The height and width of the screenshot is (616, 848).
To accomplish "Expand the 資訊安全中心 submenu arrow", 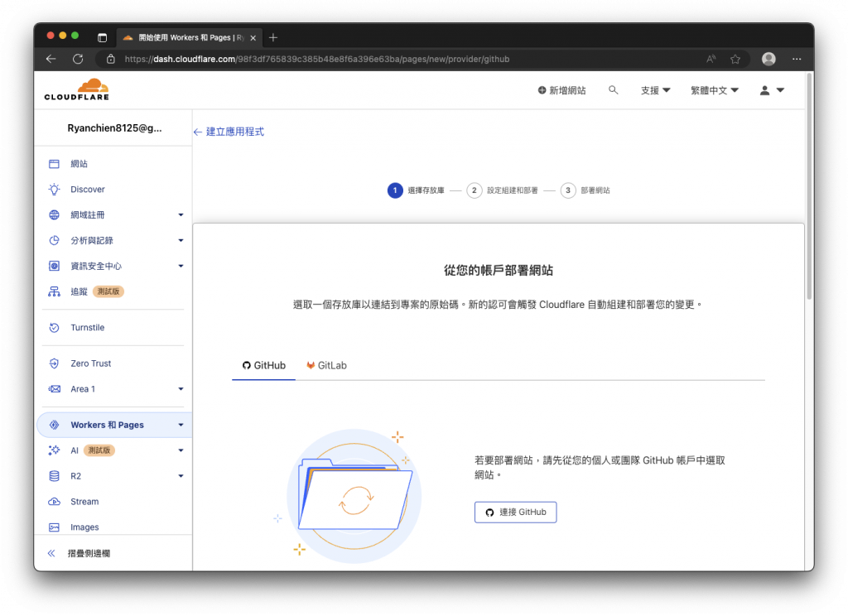I will point(181,266).
